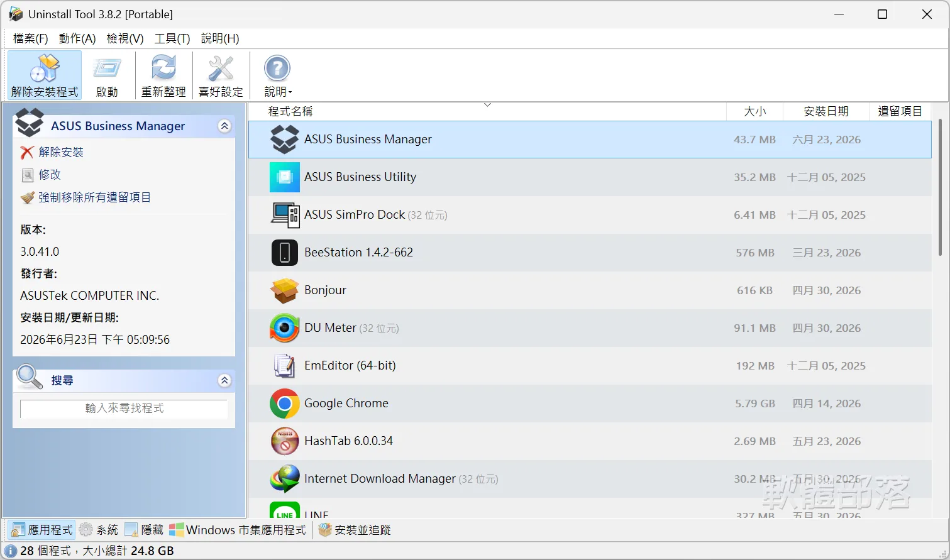Click the ASUS Business Utility name
This screenshot has height=560, width=950.
[x=360, y=177]
